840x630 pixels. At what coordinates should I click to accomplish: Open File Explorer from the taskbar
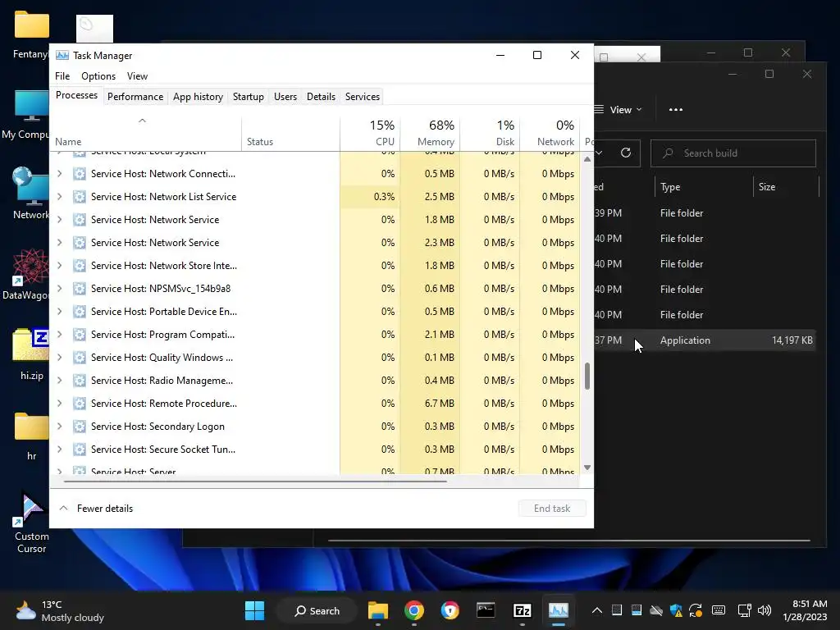(x=377, y=610)
